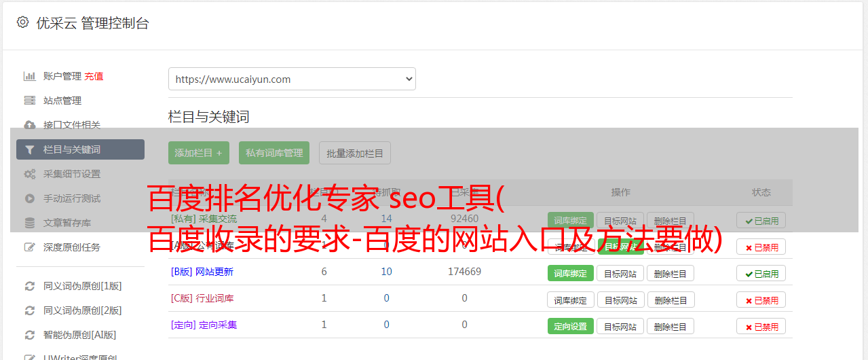The width and height of the screenshot is (868, 360).
Task: Click the refresh icon beside 同义词伪原创[1版]
Action: pyautogui.click(x=29, y=286)
